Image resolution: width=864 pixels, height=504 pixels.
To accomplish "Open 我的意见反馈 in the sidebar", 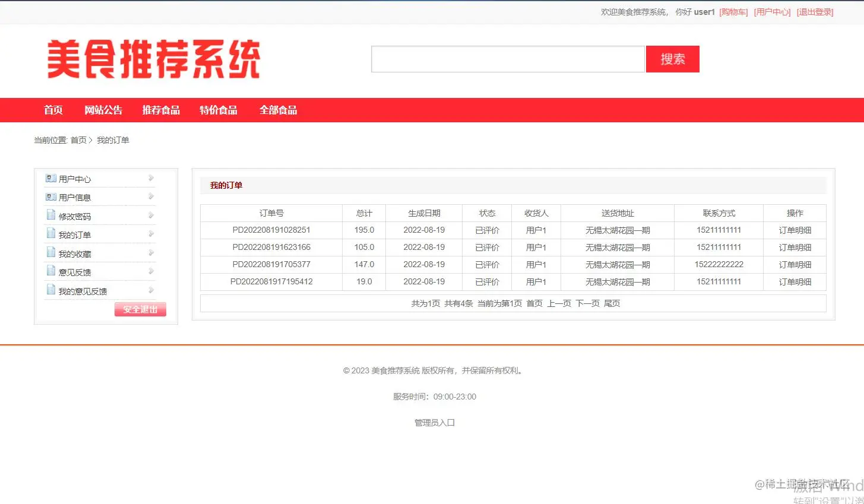I will click(x=83, y=291).
